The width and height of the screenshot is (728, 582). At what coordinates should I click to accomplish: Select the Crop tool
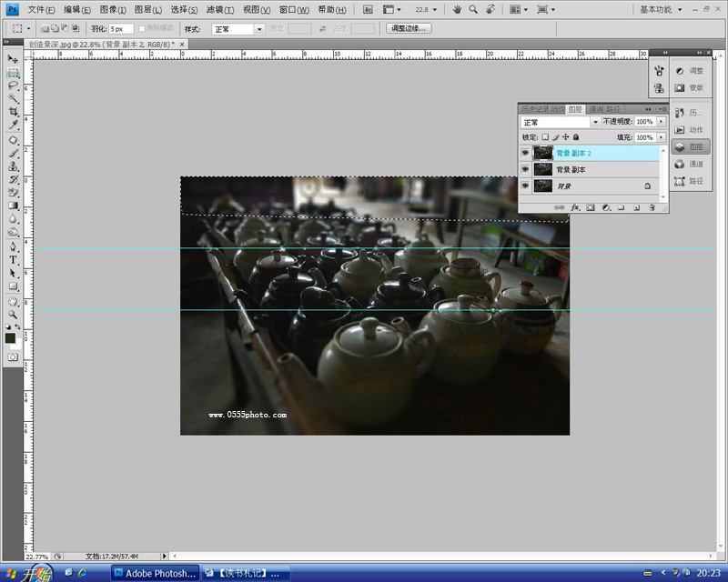point(13,112)
